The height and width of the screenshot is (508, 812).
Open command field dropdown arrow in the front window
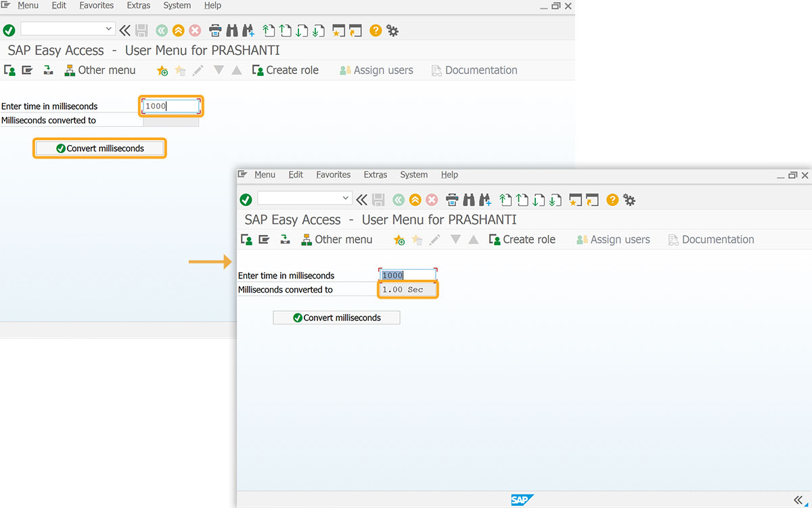coord(346,198)
